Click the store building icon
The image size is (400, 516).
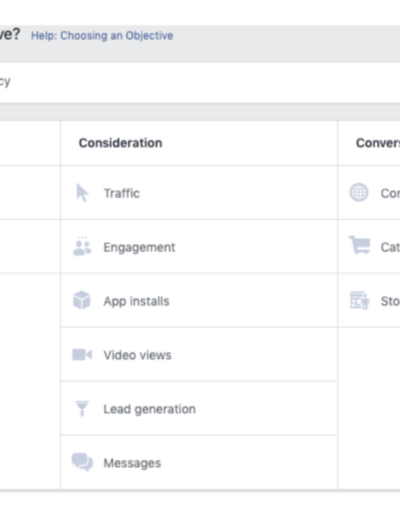(359, 300)
